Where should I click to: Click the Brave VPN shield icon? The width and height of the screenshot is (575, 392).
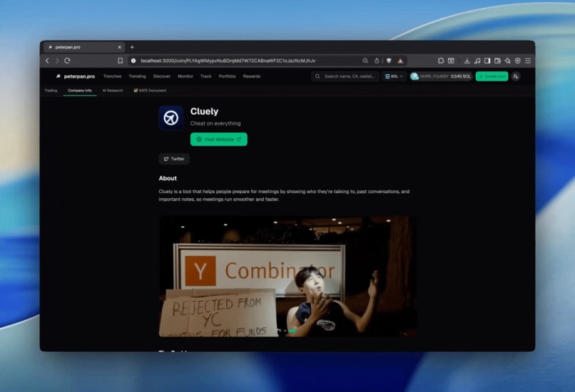coord(518,61)
